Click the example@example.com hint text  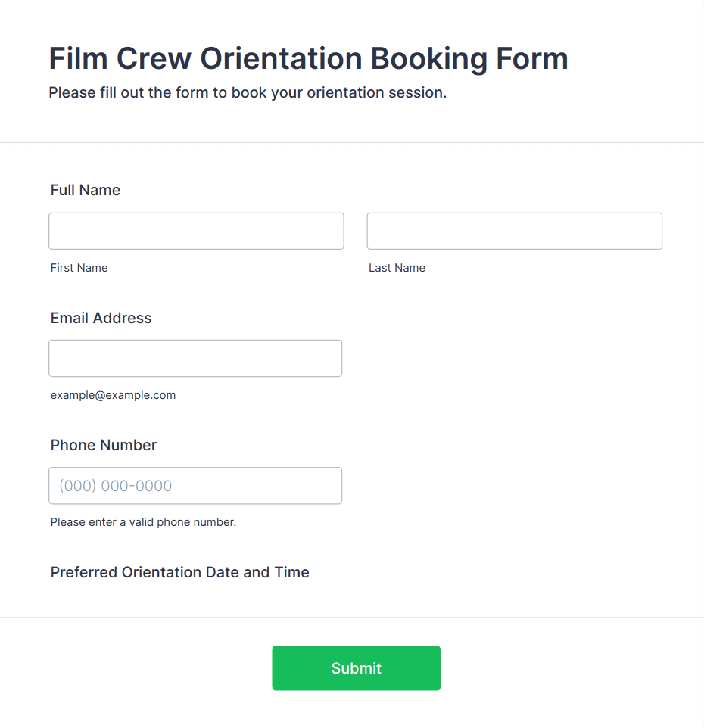[113, 395]
